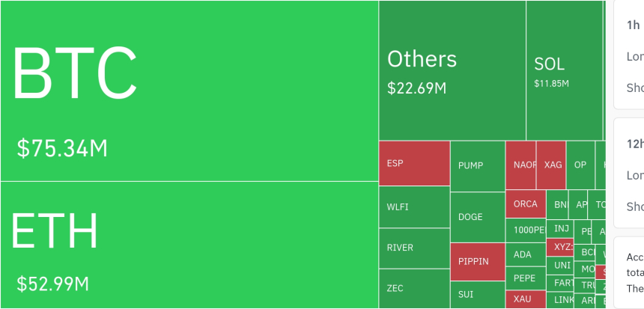Image resolution: width=644 pixels, height=309 pixels.
Task: Click the PUMP heatmap tile
Action: click(x=477, y=165)
